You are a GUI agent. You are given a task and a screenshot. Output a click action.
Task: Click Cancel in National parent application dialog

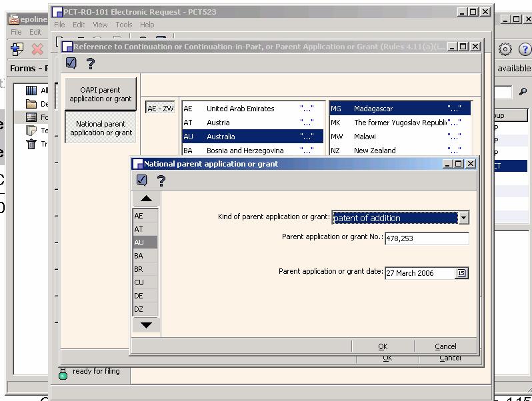(x=445, y=346)
